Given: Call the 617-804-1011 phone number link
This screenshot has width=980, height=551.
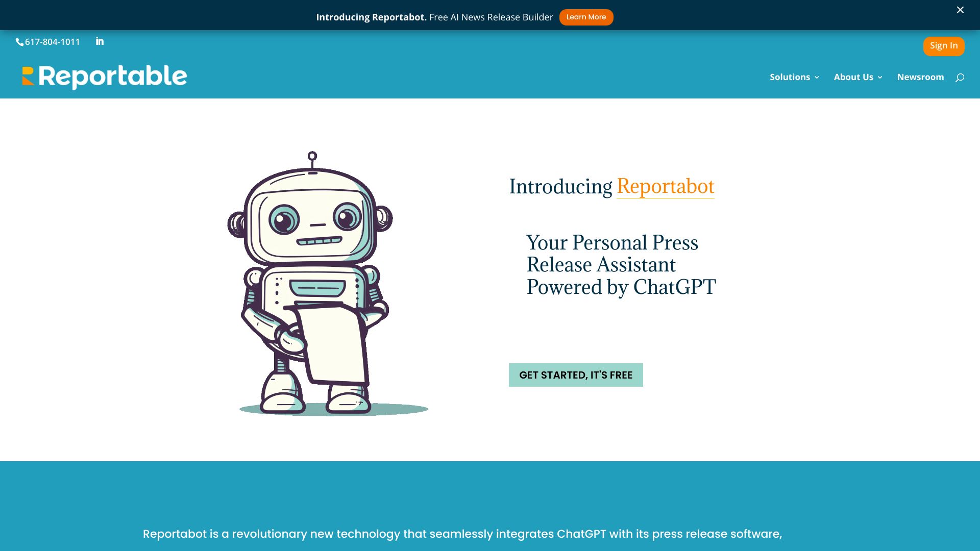Looking at the screenshot, I should click(52, 42).
